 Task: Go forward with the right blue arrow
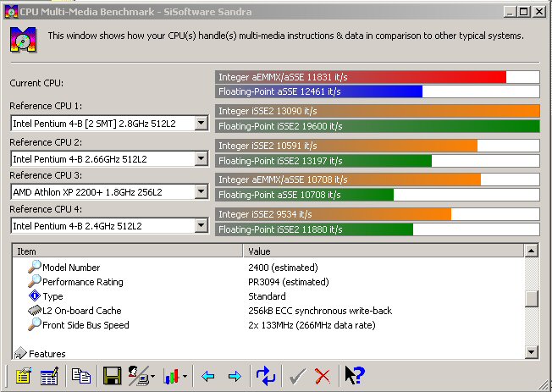tap(235, 376)
